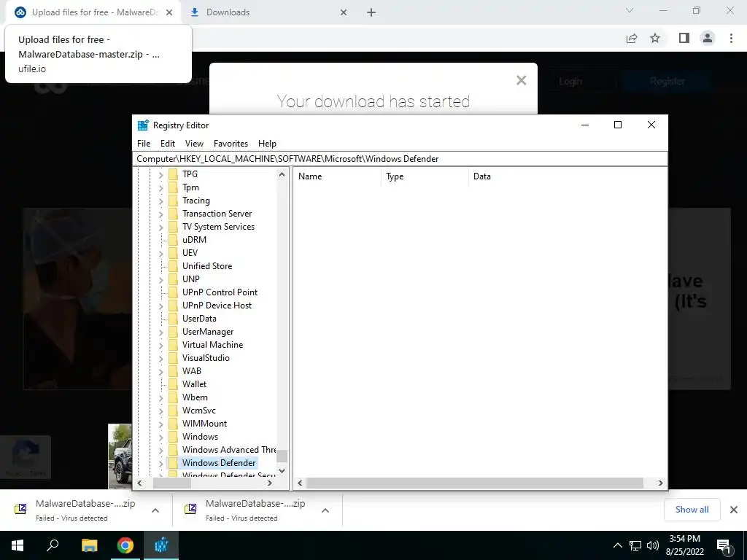Expand the UNP registry key
Viewport: 747px width, 560px height.
pyautogui.click(x=160, y=279)
